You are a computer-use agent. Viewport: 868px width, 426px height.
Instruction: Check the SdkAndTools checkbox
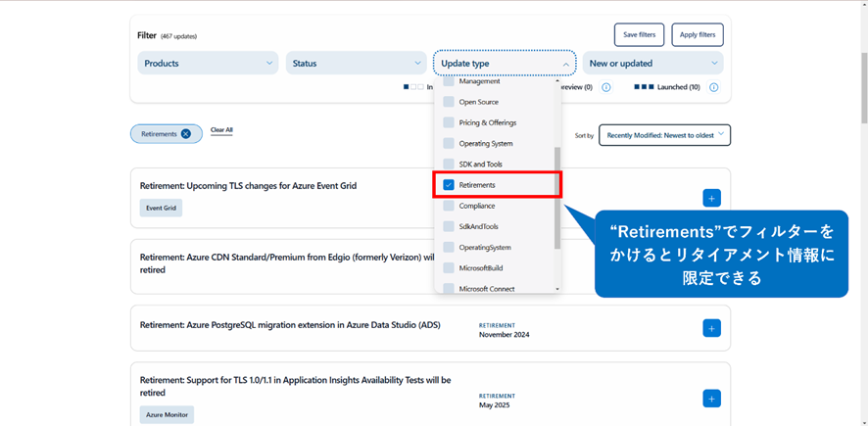click(449, 226)
